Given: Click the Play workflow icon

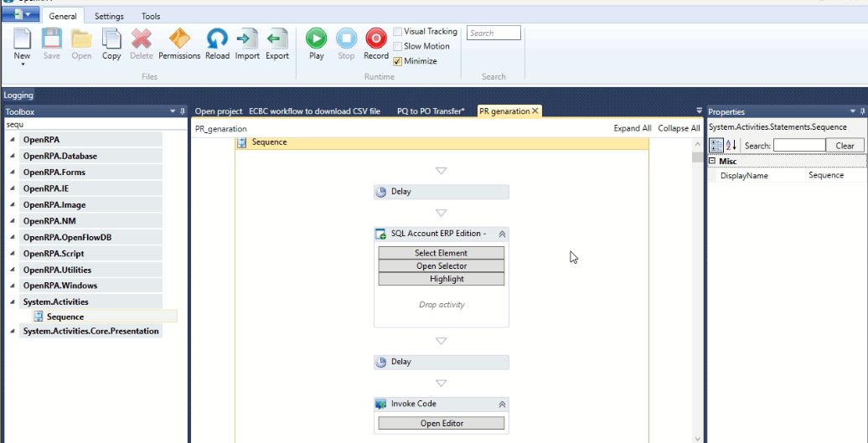Looking at the screenshot, I should click(316, 39).
